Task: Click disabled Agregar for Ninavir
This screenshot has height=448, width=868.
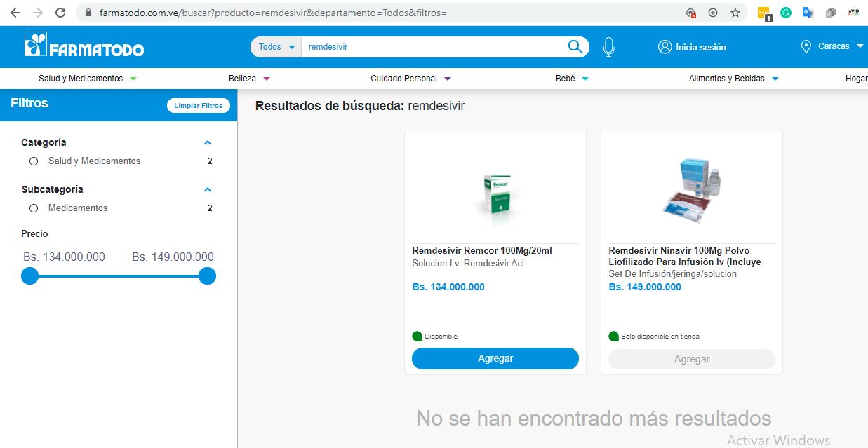Action: [x=692, y=359]
